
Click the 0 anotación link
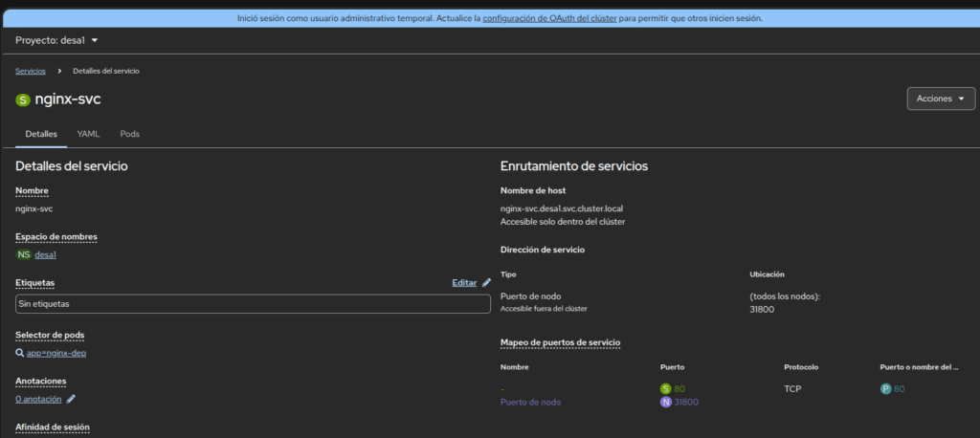tap(38, 399)
